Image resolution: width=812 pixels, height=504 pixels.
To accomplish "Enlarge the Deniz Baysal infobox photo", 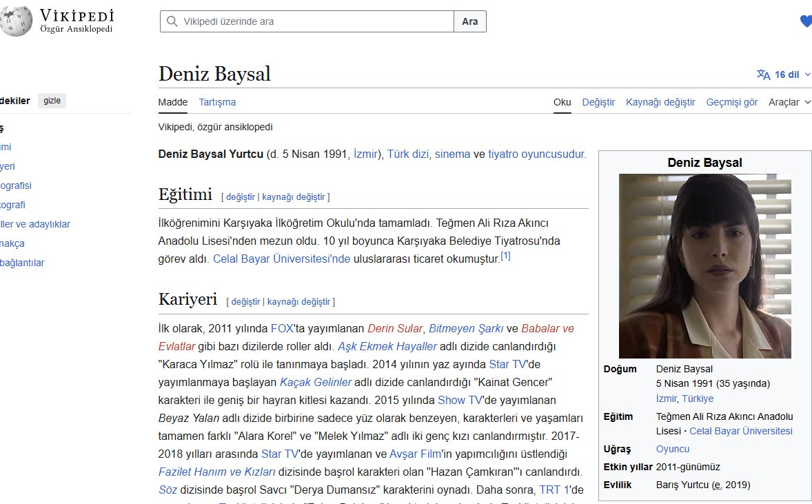I will click(704, 265).
